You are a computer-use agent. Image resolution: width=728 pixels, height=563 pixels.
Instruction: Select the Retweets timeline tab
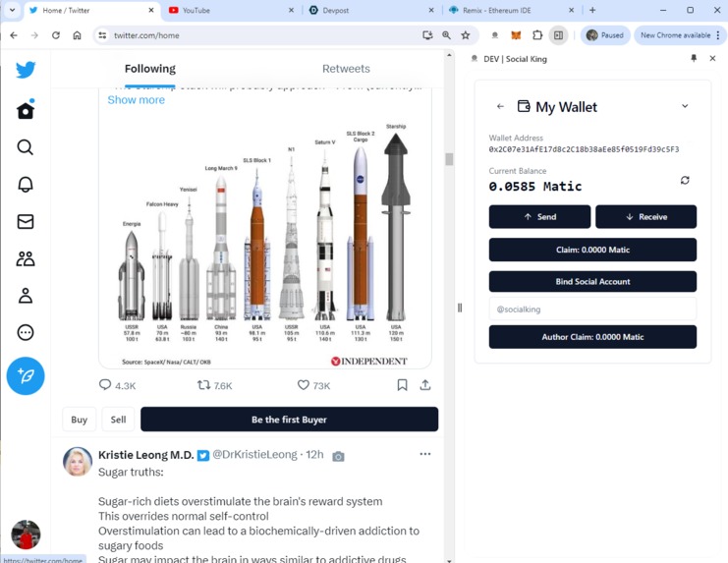pyautogui.click(x=347, y=69)
